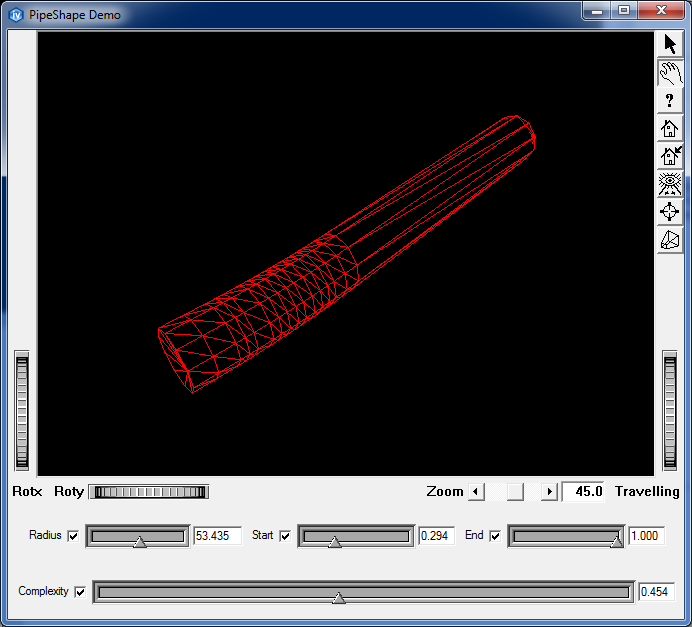The height and width of the screenshot is (627, 692).
Task: Click the View All eye icon
Action: [x=670, y=184]
